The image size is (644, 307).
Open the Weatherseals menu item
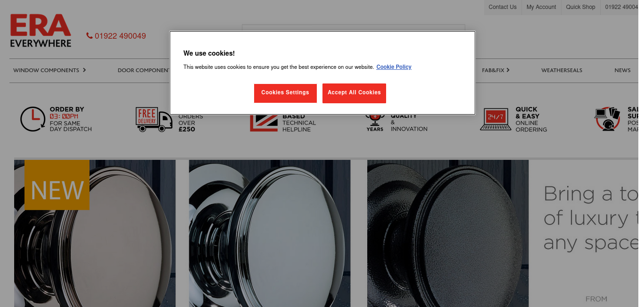pyautogui.click(x=561, y=70)
